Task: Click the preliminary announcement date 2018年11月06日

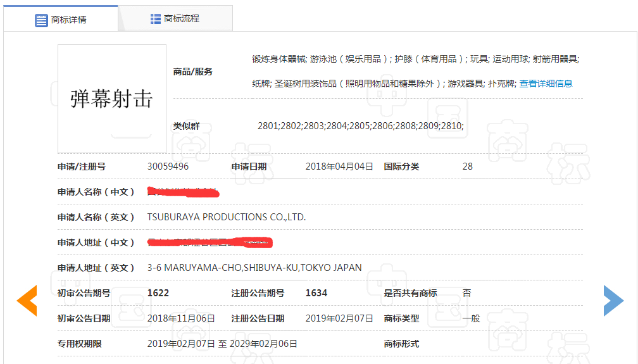Action: point(181,318)
